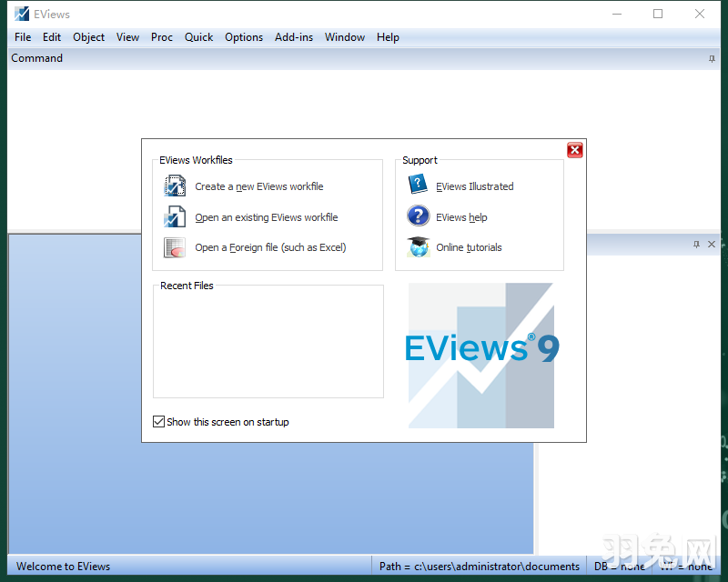728x582 pixels.
Task: Toggle the Command window pin
Action: [x=711, y=57]
